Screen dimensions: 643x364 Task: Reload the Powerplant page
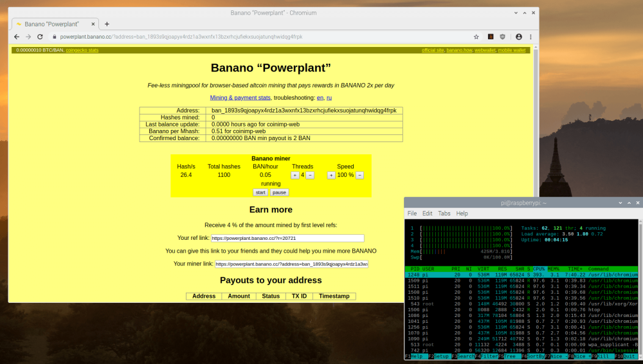click(x=40, y=37)
